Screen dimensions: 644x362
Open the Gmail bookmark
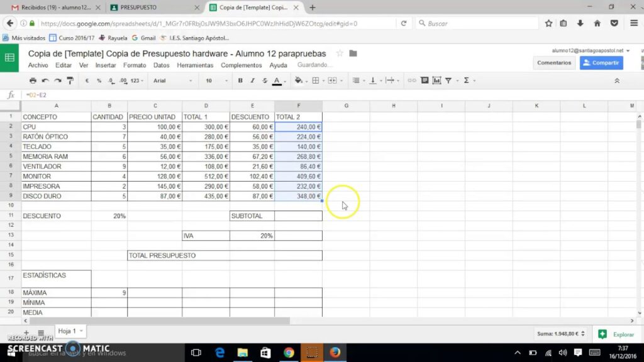coord(144,38)
